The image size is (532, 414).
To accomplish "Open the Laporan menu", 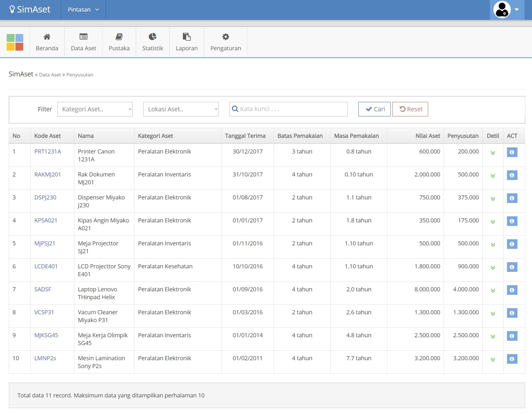I will [x=187, y=42].
